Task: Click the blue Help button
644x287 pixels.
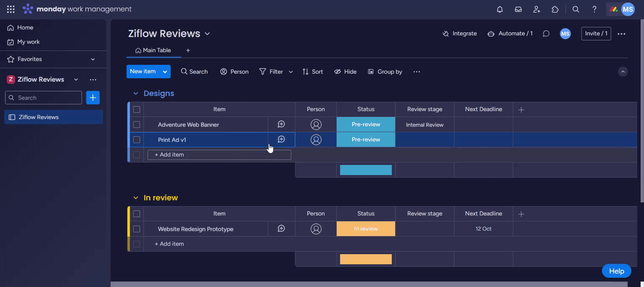Action: [616, 271]
